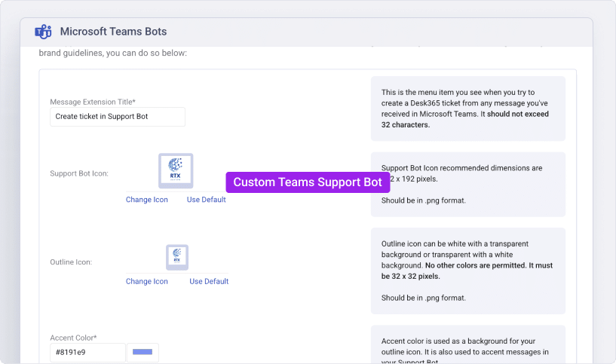Click 'should not exceed 32 characters' help text

pyautogui.click(x=465, y=119)
